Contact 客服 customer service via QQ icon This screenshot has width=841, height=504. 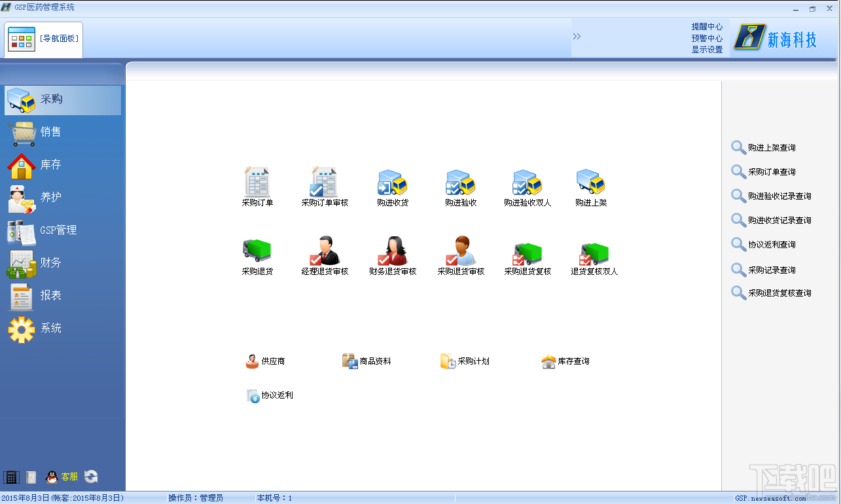pyautogui.click(x=62, y=477)
